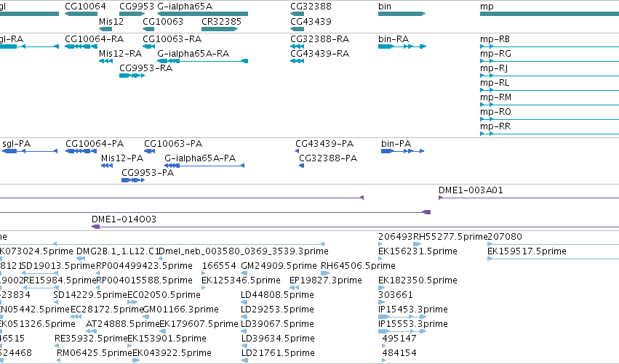The width and height of the screenshot is (619, 364).
Task: Click the CG10063 gene label
Action: click(163, 21)
